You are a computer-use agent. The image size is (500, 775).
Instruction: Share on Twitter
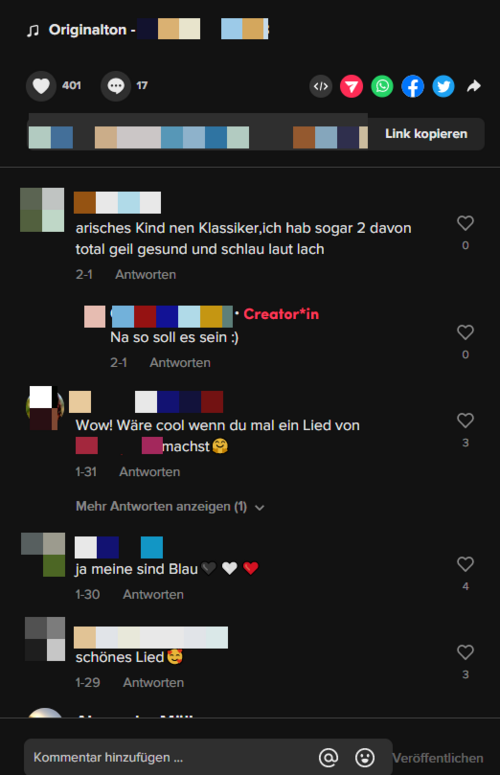point(443,86)
